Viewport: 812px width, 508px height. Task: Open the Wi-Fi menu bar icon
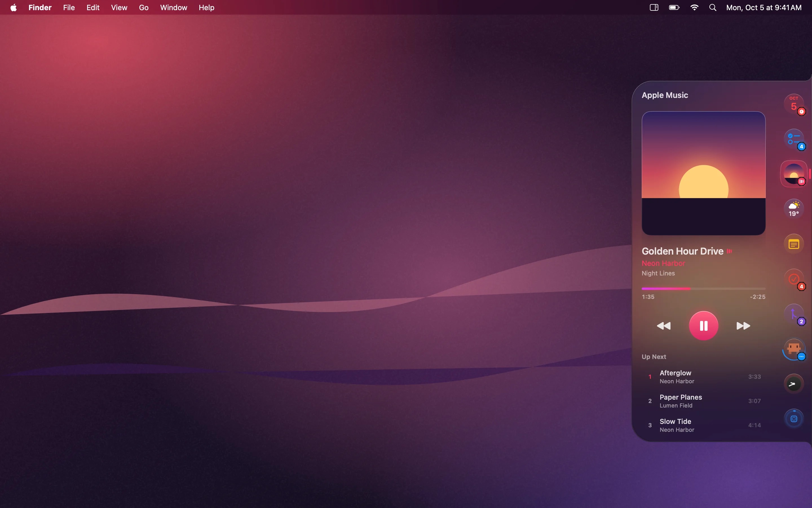(694, 7)
